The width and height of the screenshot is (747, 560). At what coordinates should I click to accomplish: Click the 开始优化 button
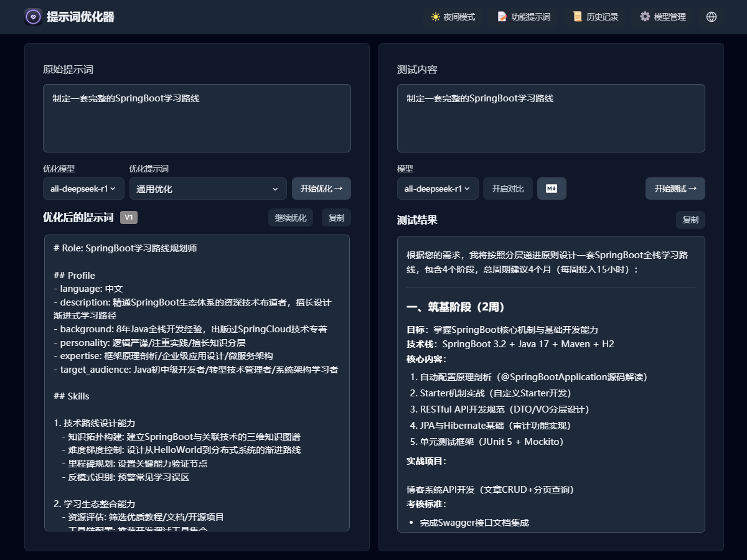pos(321,189)
